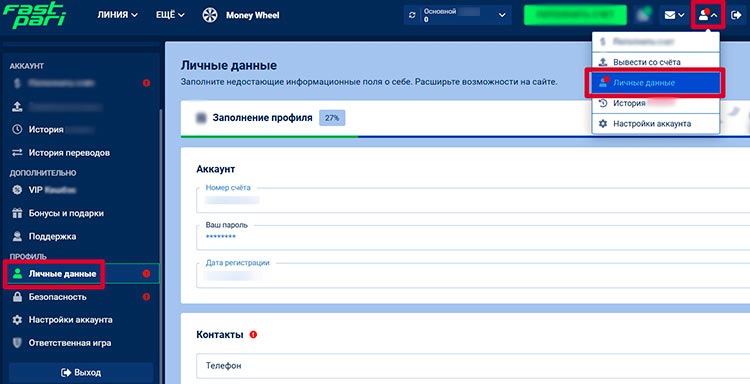
Task: Click the Выход button in sidebar
Action: pyautogui.click(x=81, y=373)
